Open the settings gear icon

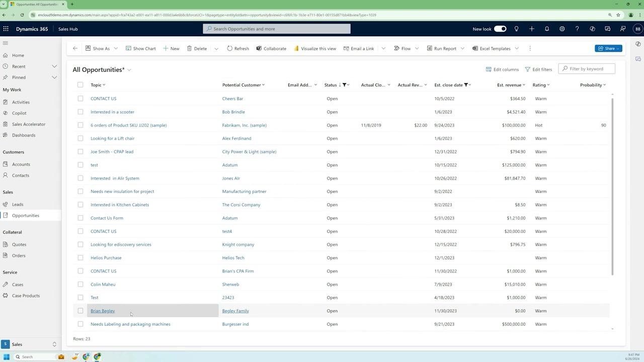pos(562,29)
